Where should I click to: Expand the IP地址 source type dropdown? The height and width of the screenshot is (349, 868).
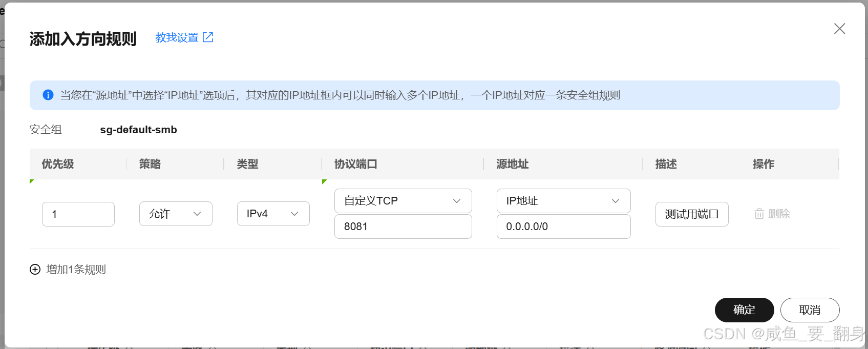[x=563, y=201]
